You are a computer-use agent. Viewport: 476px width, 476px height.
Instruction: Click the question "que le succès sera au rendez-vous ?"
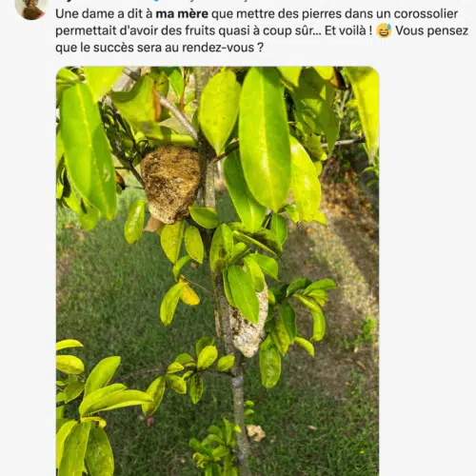[159, 48]
